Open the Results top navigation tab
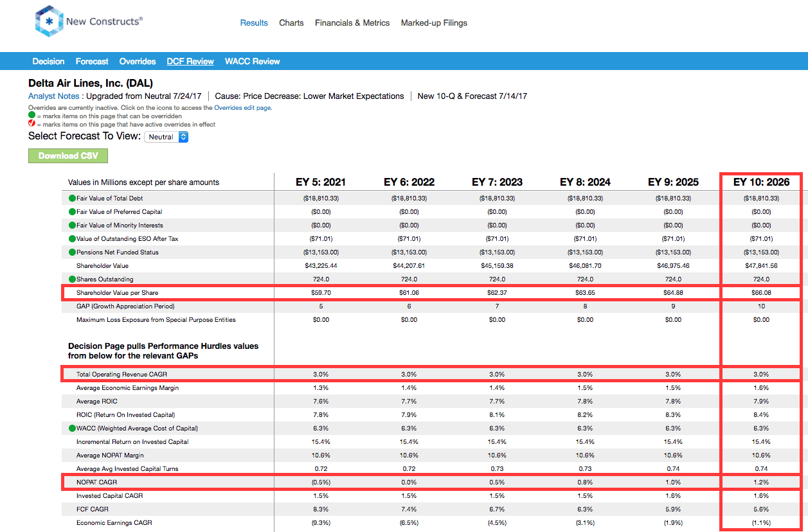The width and height of the screenshot is (808, 532). [254, 22]
